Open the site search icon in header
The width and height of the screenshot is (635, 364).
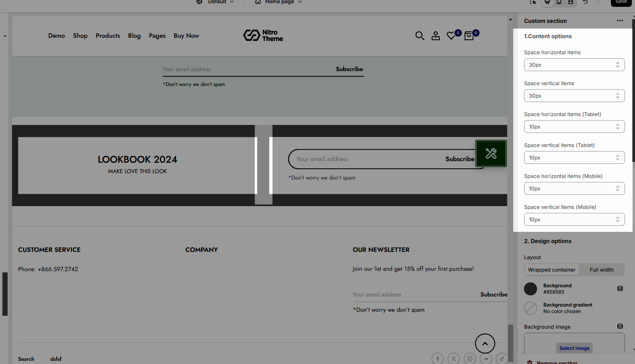point(420,36)
